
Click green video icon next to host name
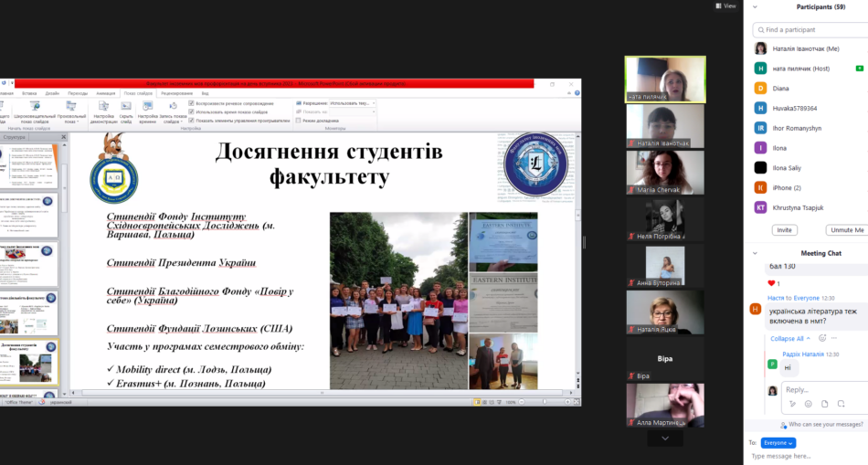pyautogui.click(x=859, y=68)
